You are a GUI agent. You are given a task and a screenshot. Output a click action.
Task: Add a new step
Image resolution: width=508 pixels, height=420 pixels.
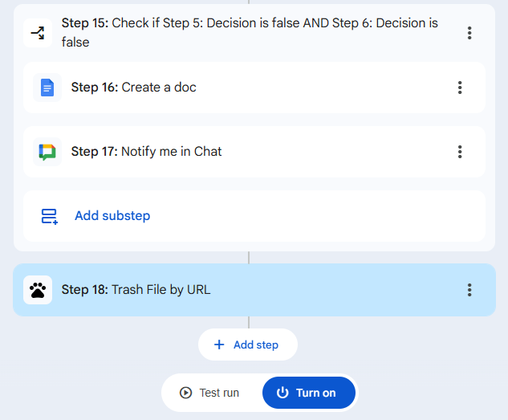[x=248, y=345]
